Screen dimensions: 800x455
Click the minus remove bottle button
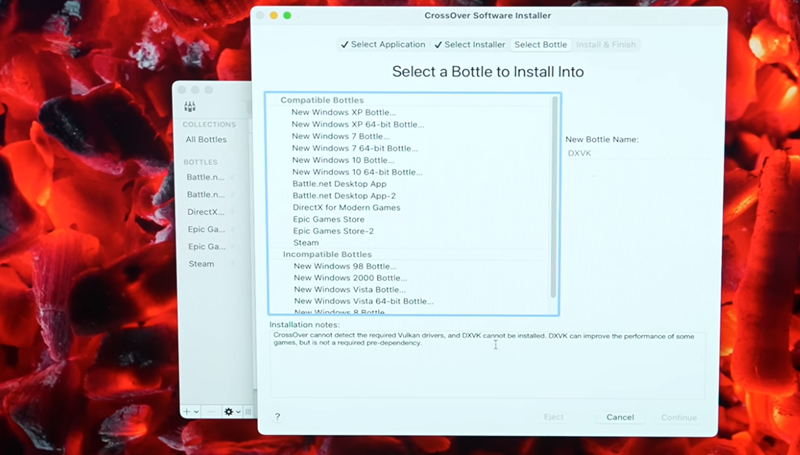point(211,411)
